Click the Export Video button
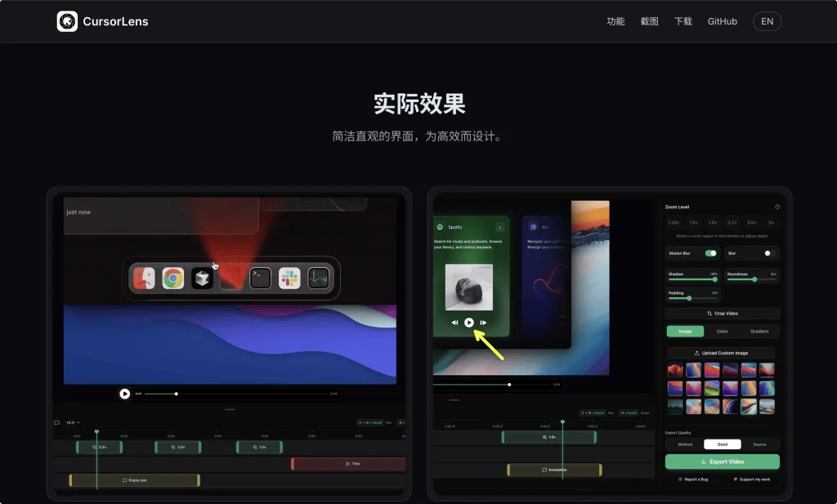The image size is (837, 504). click(722, 462)
